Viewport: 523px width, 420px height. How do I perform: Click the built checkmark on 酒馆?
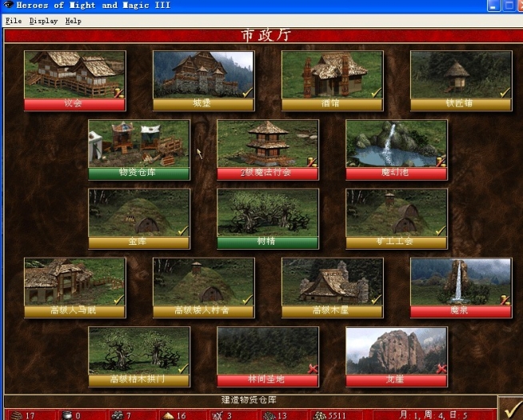pos(376,93)
